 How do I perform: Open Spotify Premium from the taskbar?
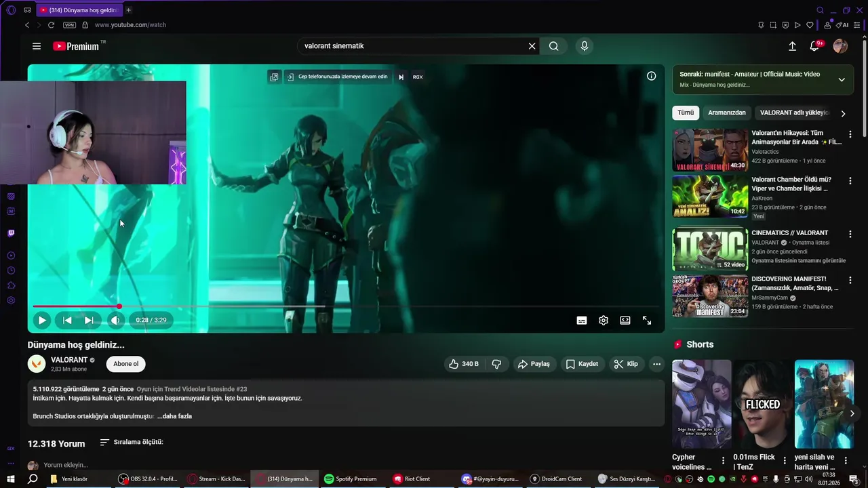pyautogui.click(x=350, y=479)
